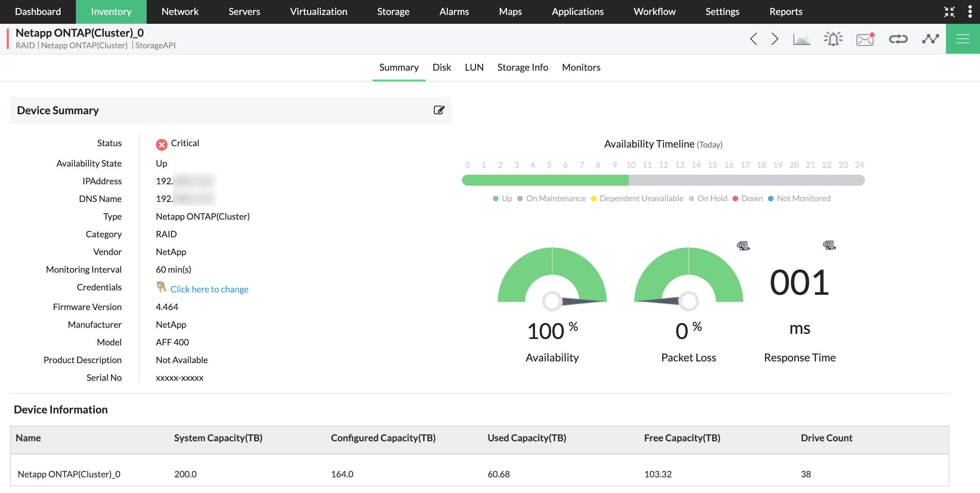Viewport: 980px width, 493px height.
Task: Click the green Up segment of availability timeline
Action: [x=545, y=180]
